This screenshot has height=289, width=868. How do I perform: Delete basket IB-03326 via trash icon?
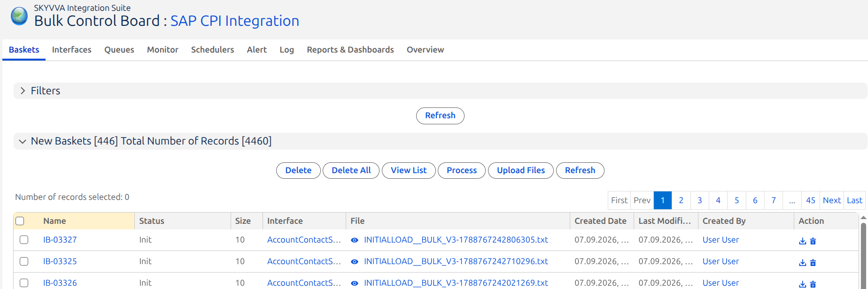click(813, 284)
